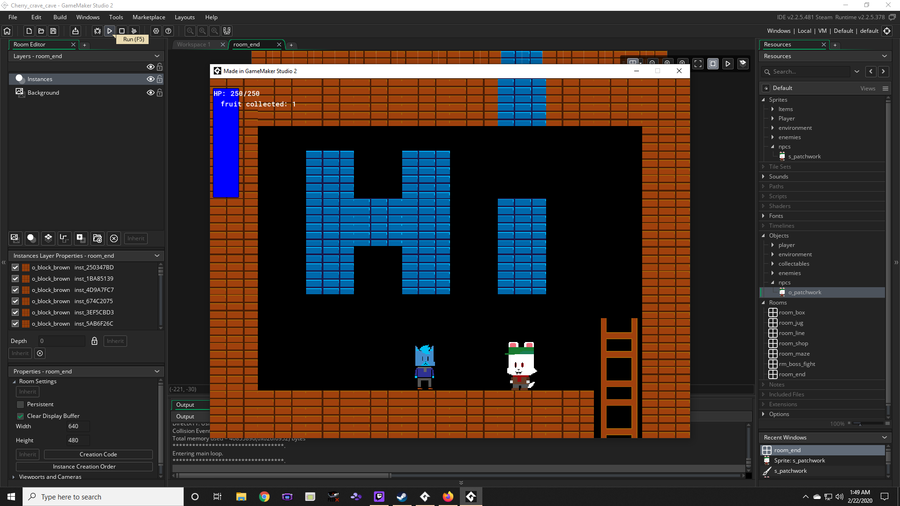
Task: Enable the Persistent room checkbox
Action: pyautogui.click(x=21, y=404)
